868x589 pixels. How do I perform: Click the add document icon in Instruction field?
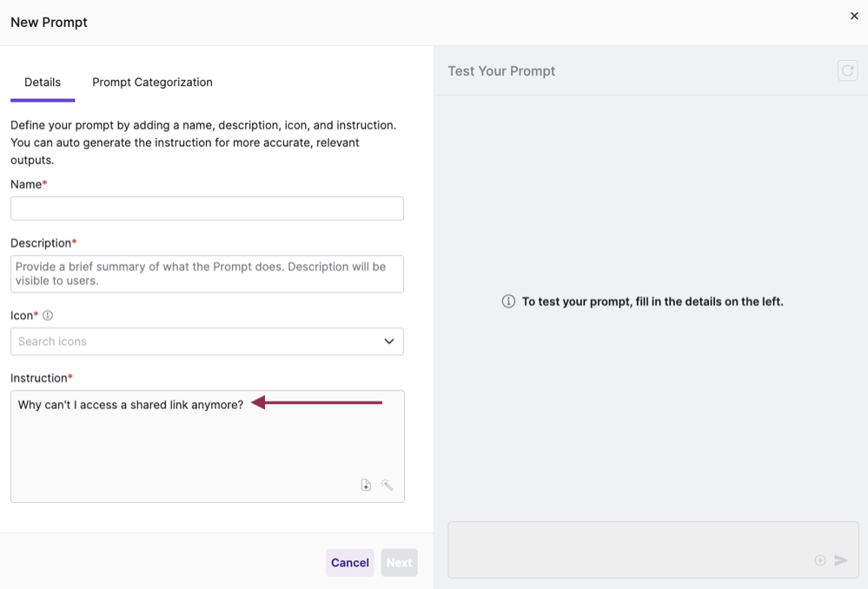pos(366,486)
